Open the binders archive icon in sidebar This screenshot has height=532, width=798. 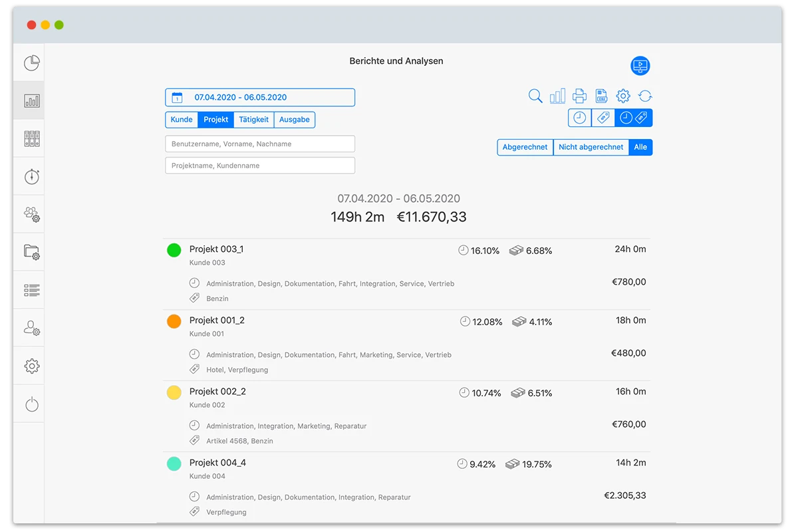tap(31, 138)
